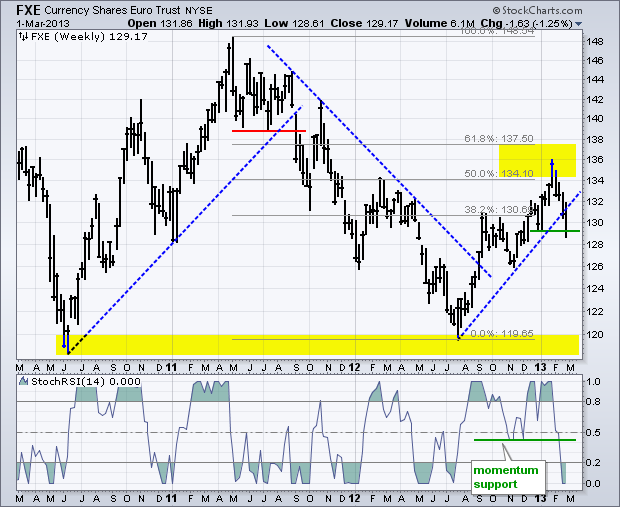Image resolution: width=620 pixels, height=507 pixels.
Task: Select the Close 129.17 value
Action: click(x=364, y=23)
